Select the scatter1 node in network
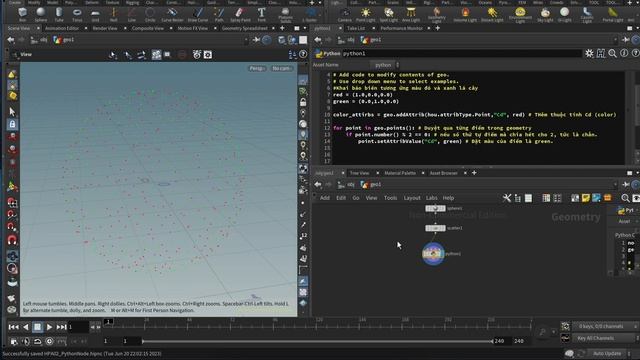Image resolution: width=640 pixels, height=360 pixels. tap(435, 228)
